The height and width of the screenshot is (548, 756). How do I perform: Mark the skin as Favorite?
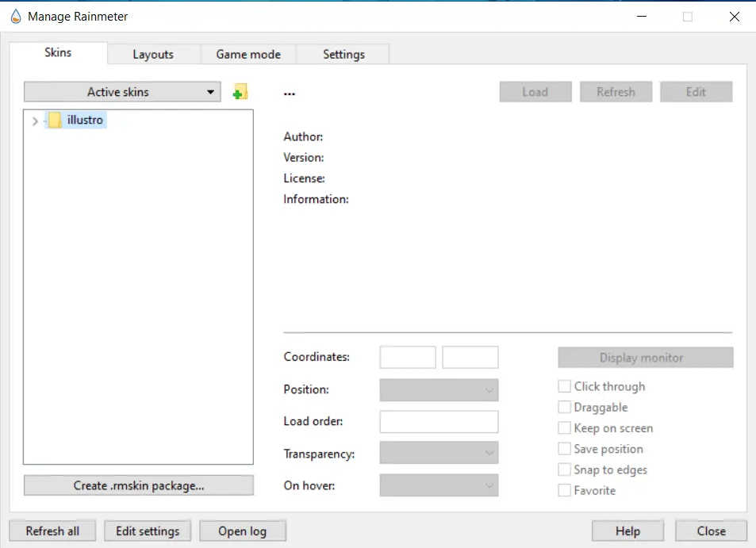pyautogui.click(x=565, y=490)
